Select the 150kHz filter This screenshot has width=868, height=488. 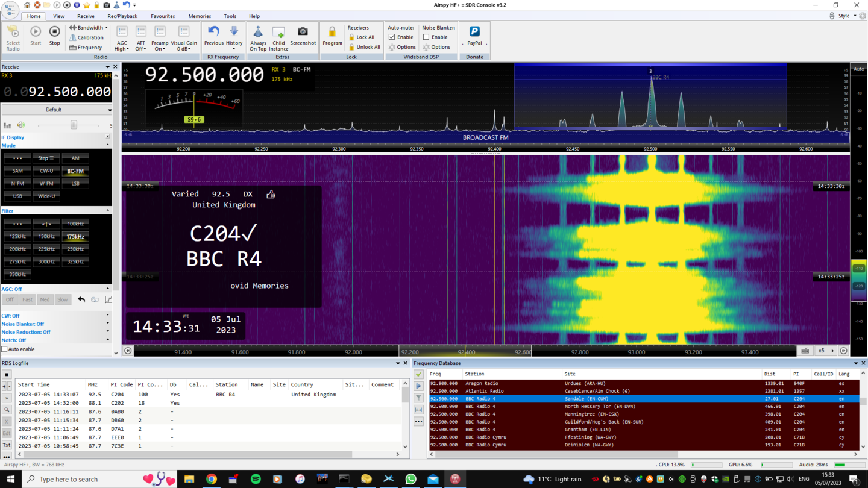coord(46,236)
